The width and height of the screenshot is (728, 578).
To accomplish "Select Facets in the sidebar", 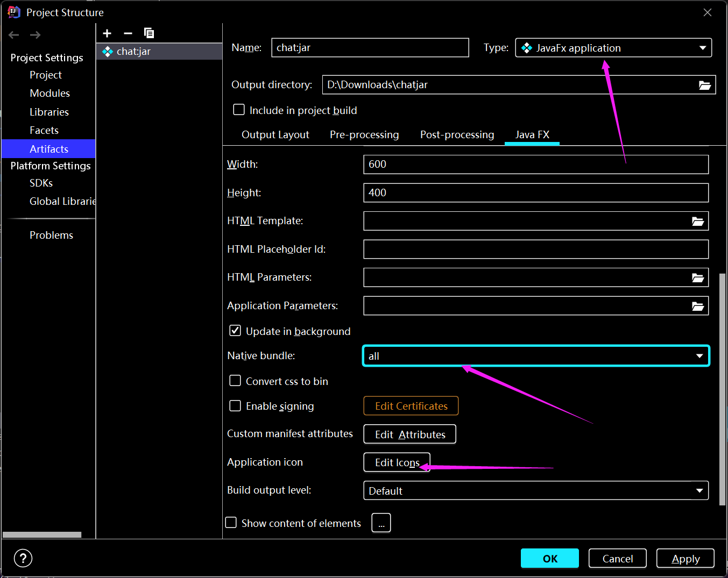I will click(44, 130).
